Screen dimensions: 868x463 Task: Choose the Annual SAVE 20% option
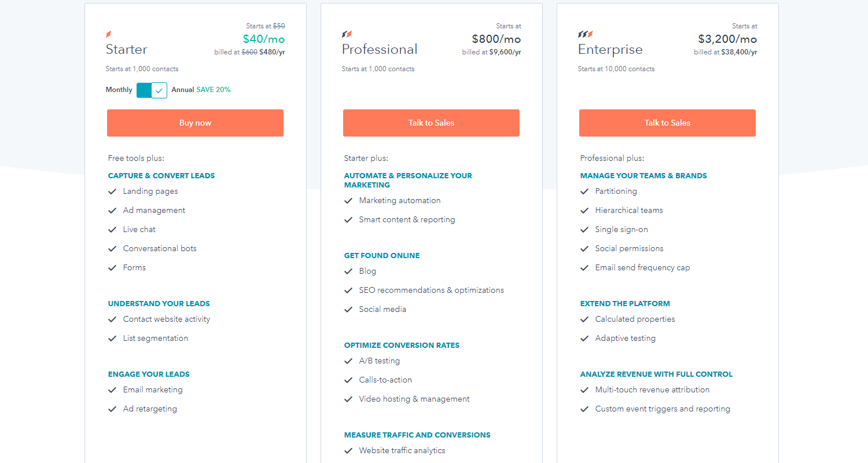click(201, 90)
